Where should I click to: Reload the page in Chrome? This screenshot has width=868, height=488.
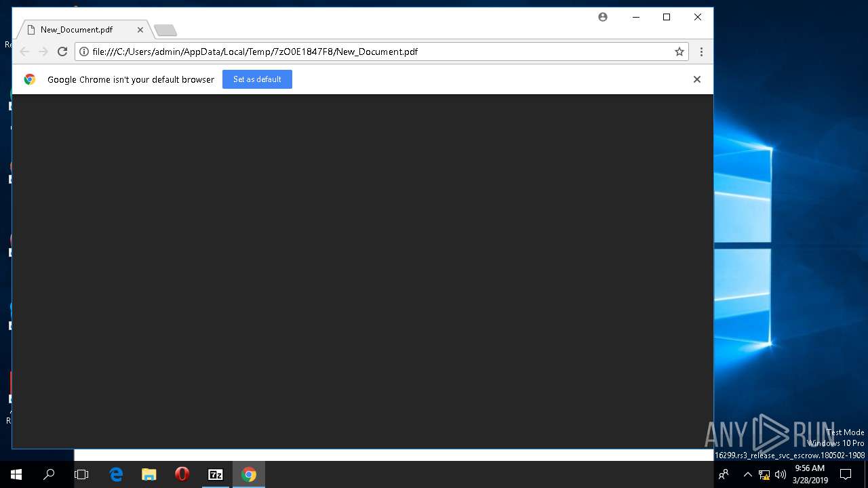[62, 52]
